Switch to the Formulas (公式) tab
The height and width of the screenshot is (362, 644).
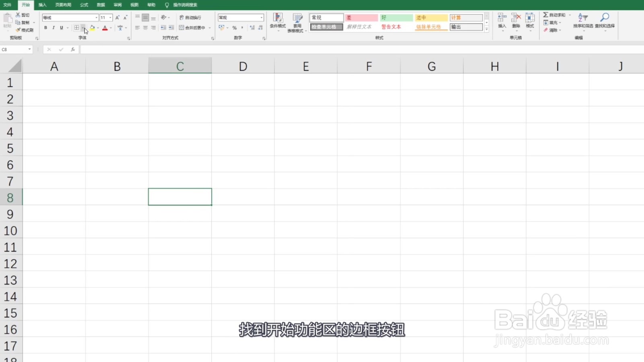point(84,5)
